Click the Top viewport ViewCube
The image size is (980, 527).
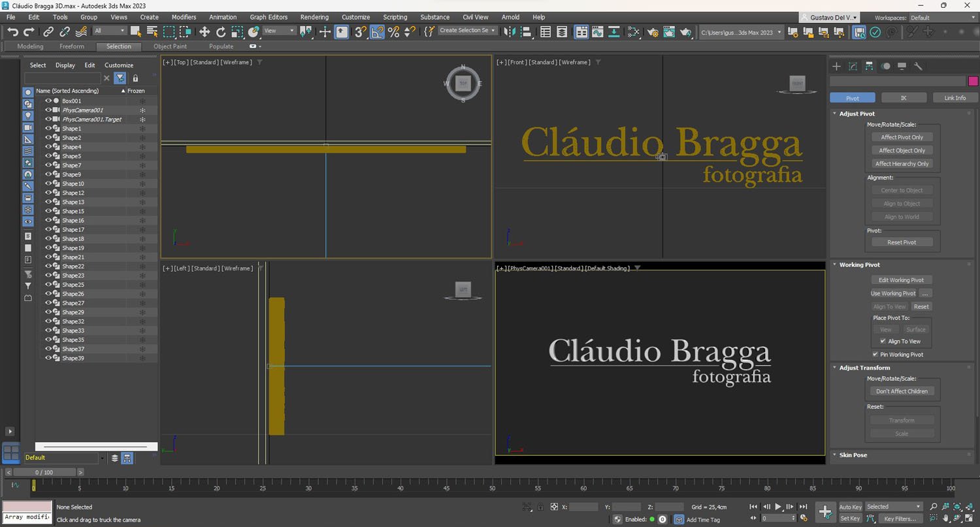463,84
